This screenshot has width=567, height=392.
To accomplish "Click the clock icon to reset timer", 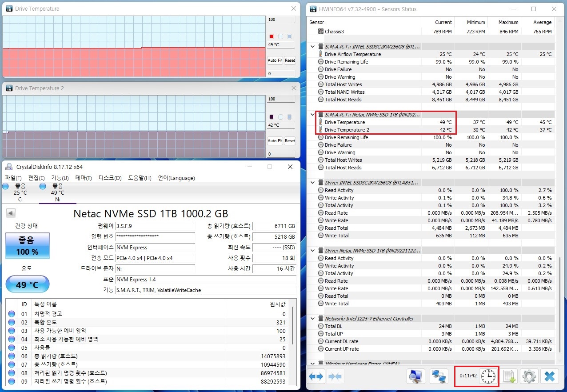I will [x=488, y=376].
